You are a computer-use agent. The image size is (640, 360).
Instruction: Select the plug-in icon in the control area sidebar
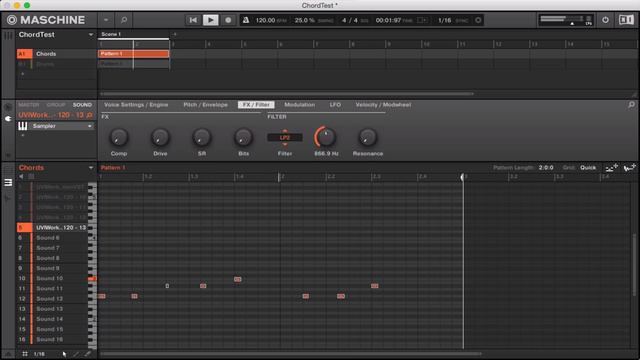8,119
